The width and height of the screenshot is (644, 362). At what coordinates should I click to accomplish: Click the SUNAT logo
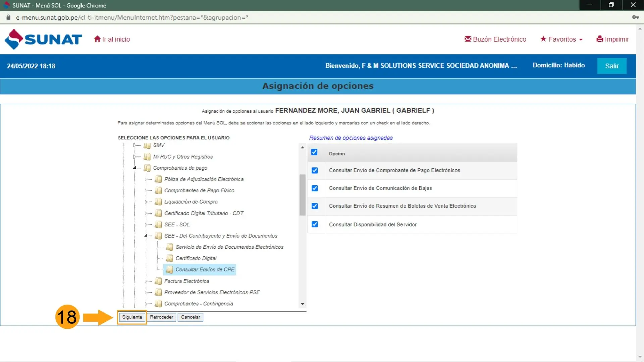pos(43,39)
